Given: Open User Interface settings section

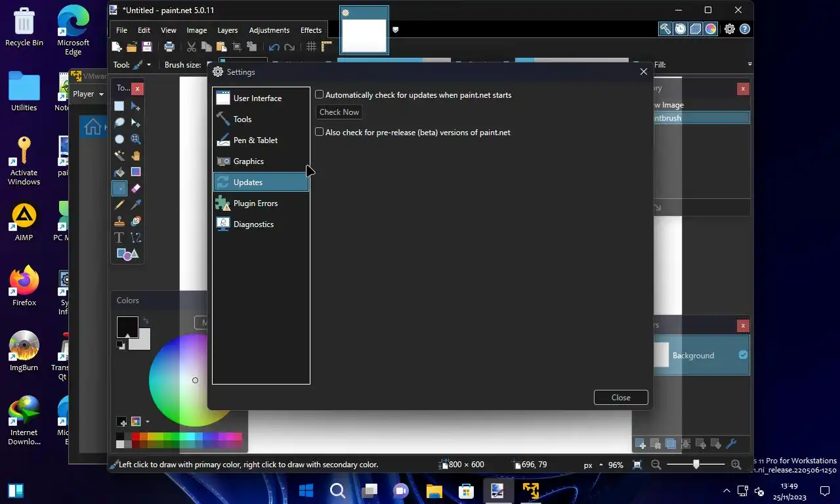Looking at the screenshot, I should [261, 98].
